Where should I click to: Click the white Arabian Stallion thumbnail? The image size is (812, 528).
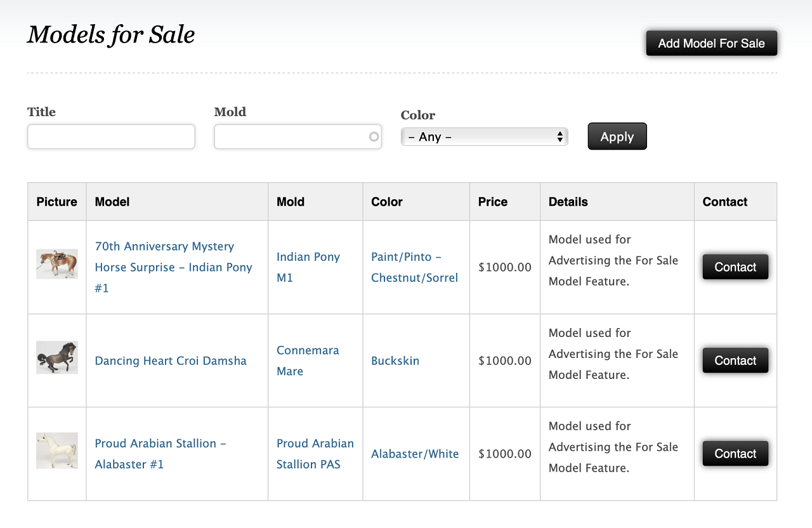(56, 451)
